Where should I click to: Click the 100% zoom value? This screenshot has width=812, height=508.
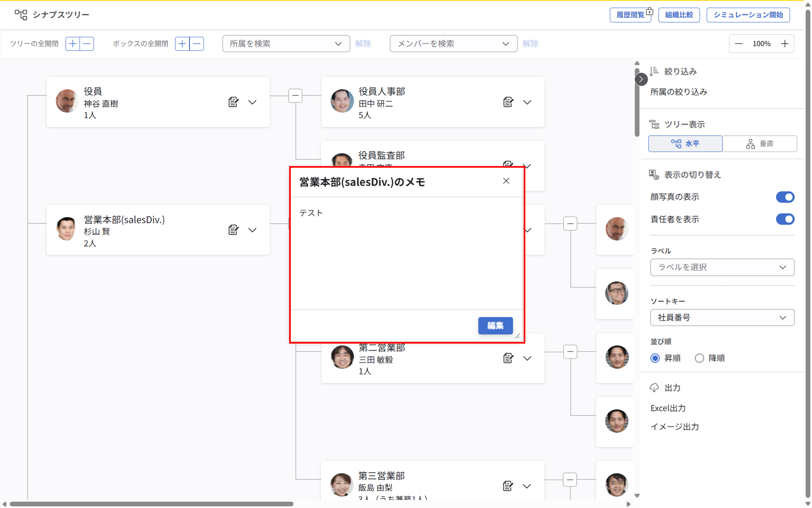[761, 44]
